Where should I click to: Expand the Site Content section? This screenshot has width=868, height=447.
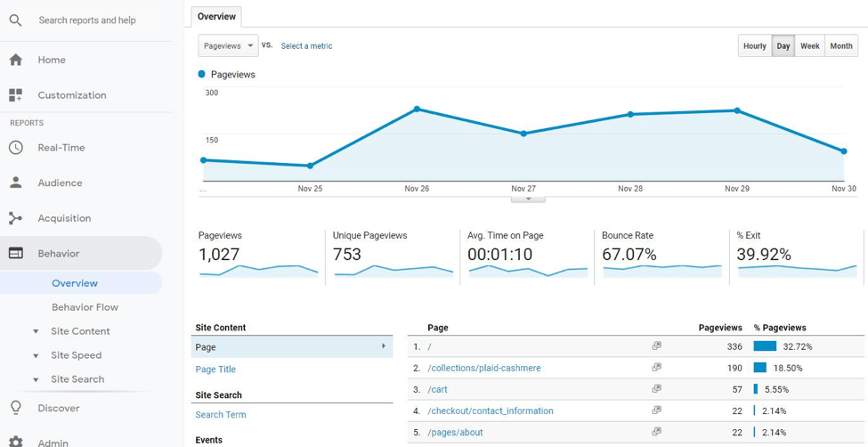[36, 331]
